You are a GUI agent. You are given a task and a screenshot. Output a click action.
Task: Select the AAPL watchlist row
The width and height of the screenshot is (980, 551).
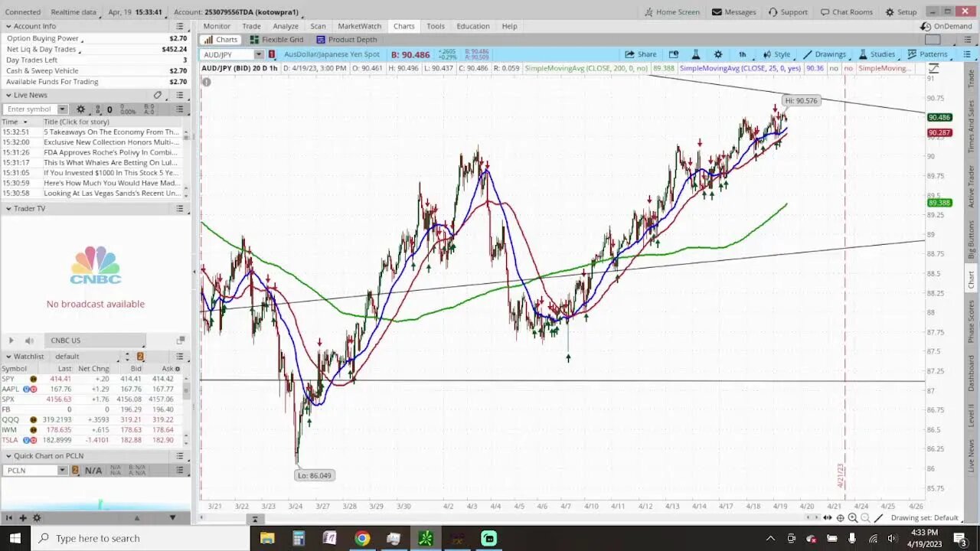click(92, 389)
